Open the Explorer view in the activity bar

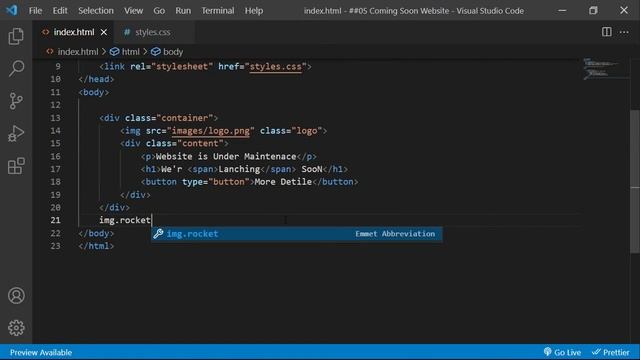pos(16,36)
